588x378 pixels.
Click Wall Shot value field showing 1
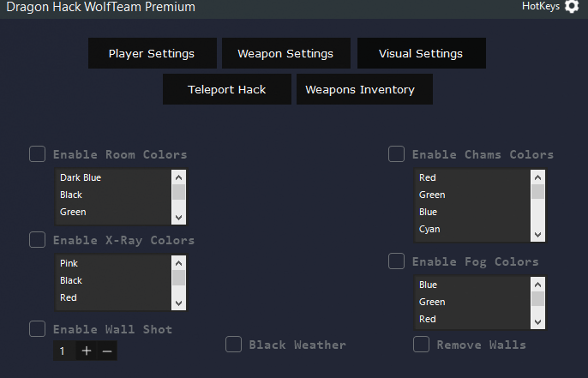64,351
